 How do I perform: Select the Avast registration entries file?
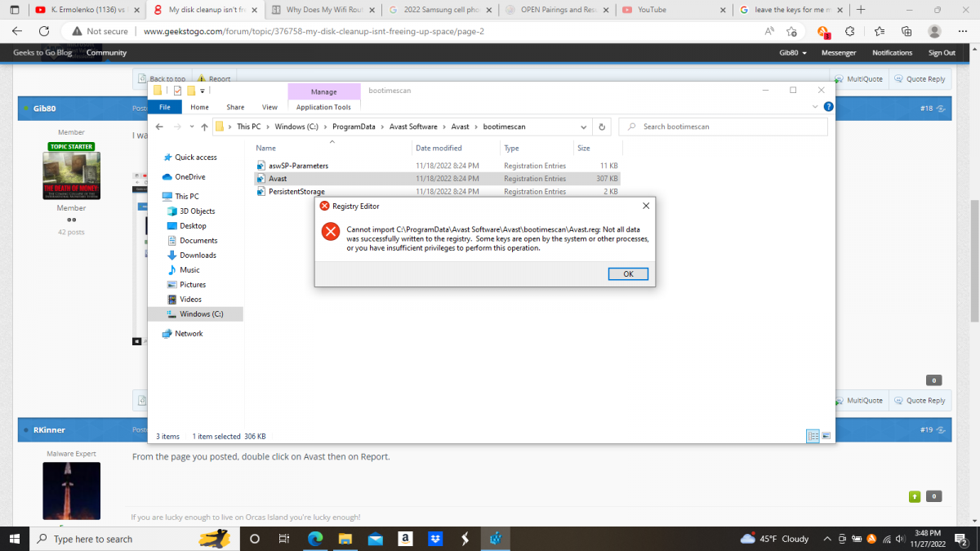pyautogui.click(x=437, y=178)
